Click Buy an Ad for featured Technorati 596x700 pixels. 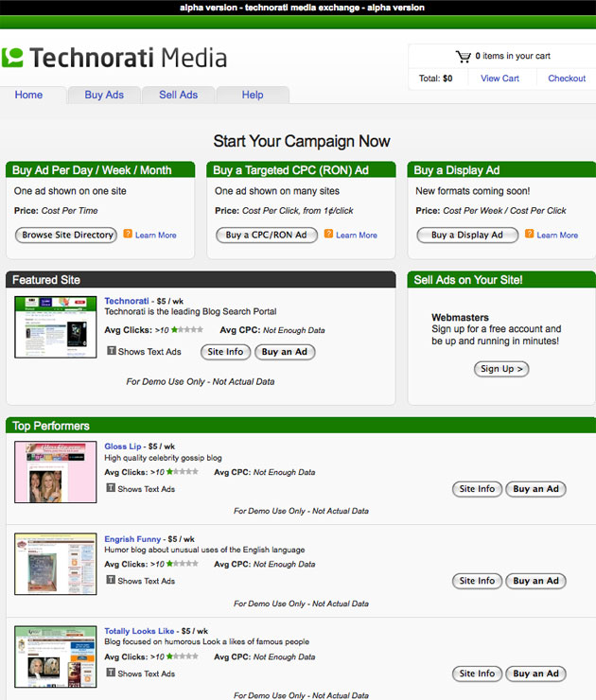285,352
